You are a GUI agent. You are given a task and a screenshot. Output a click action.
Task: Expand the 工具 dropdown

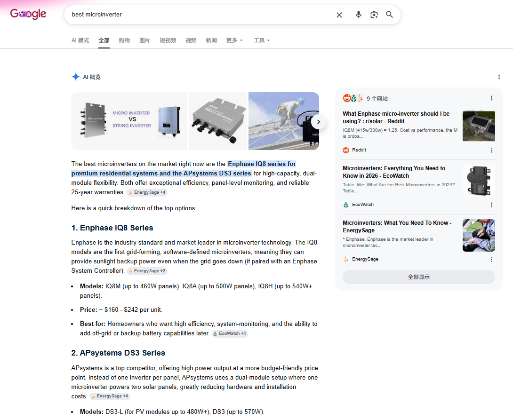click(x=262, y=40)
